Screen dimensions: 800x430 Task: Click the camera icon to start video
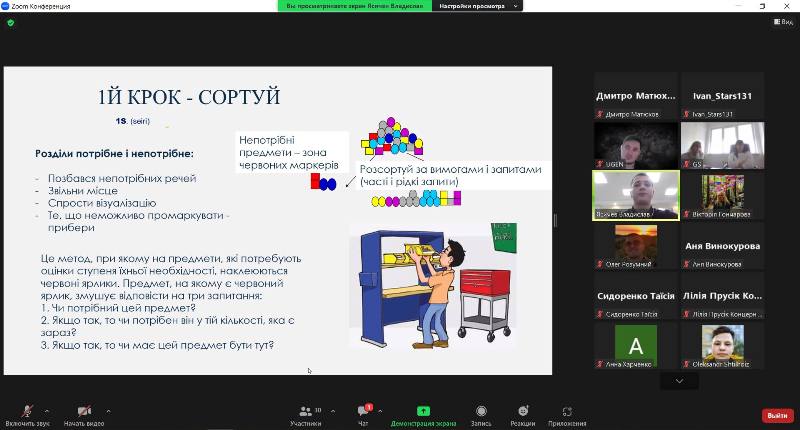click(x=84, y=411)
